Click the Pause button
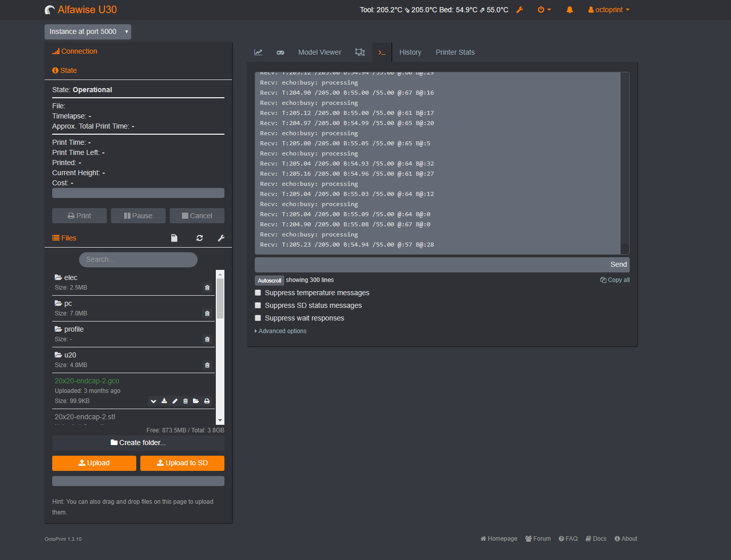The height and width of the screenshot is (560, 731). point(138,216)
